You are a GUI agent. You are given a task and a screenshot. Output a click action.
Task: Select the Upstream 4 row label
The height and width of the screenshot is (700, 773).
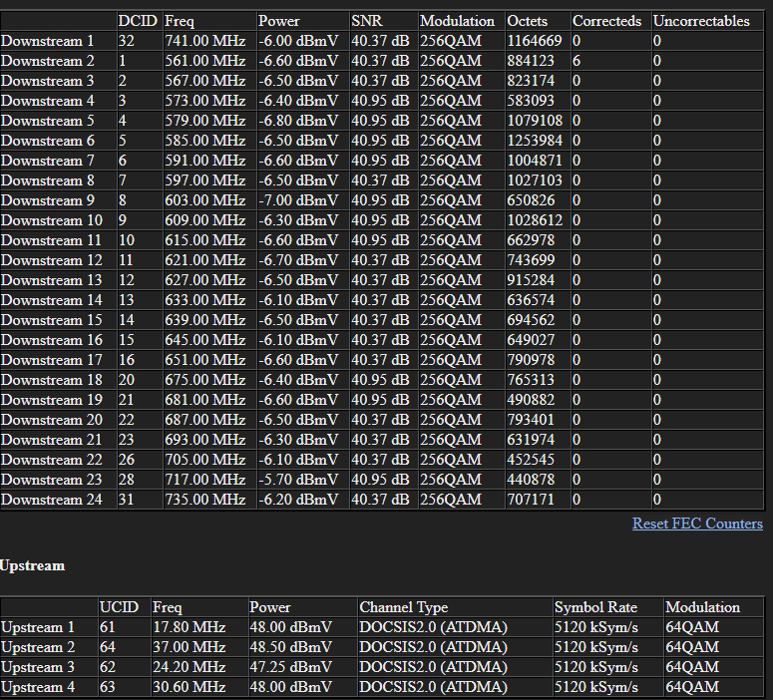pyautogui.click(x=38, y=687)
